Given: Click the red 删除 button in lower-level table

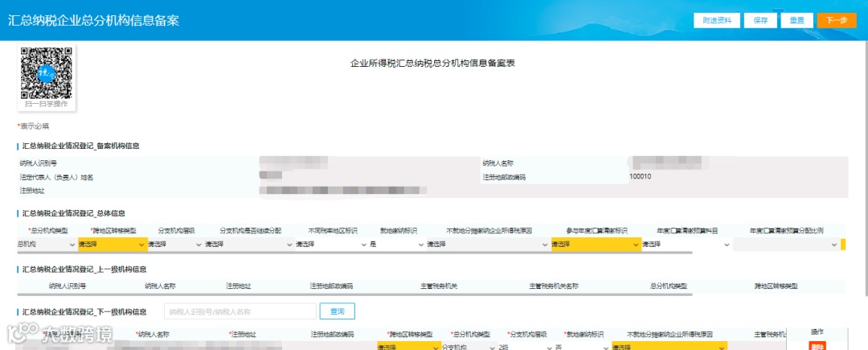Looking at the screenshot, I should pyautogui.click(x=817, y=346).
